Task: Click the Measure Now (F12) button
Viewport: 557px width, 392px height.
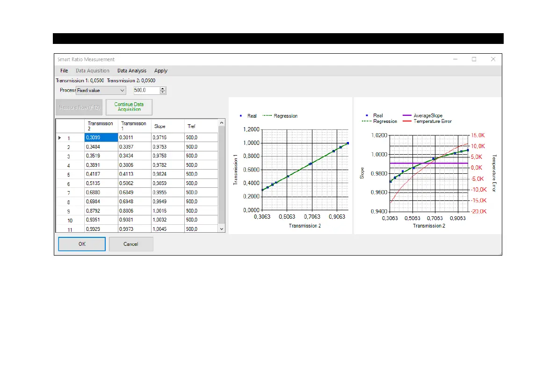Action: [79, 107]
